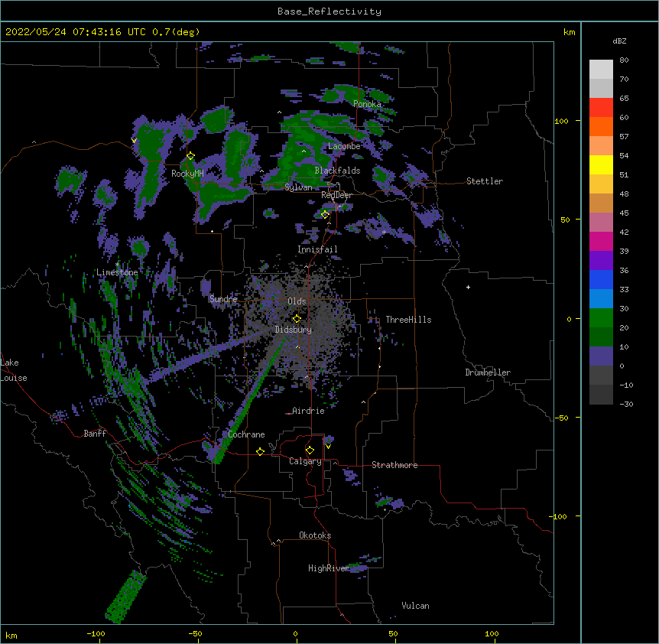Click the HighRiver label
This screenshot has height=644, width=659.
click(329, 568)
